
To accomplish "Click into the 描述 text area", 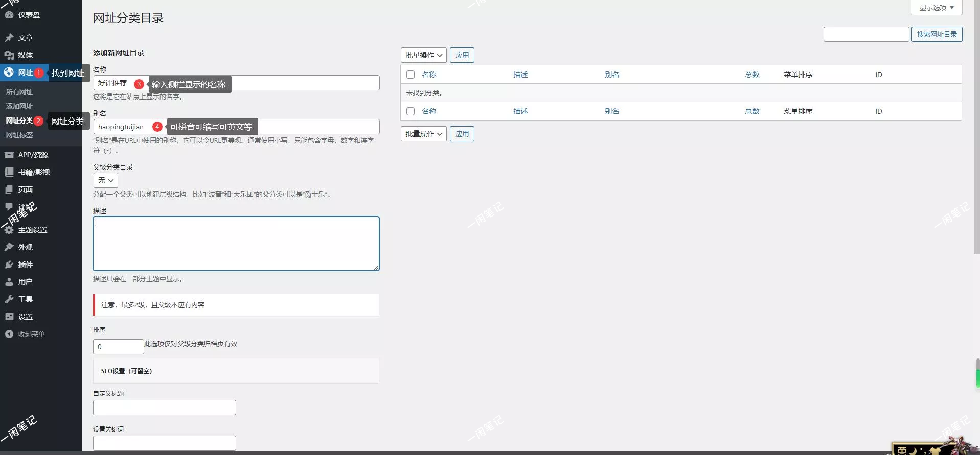I will pyautogui.click(x=236, y=244).
